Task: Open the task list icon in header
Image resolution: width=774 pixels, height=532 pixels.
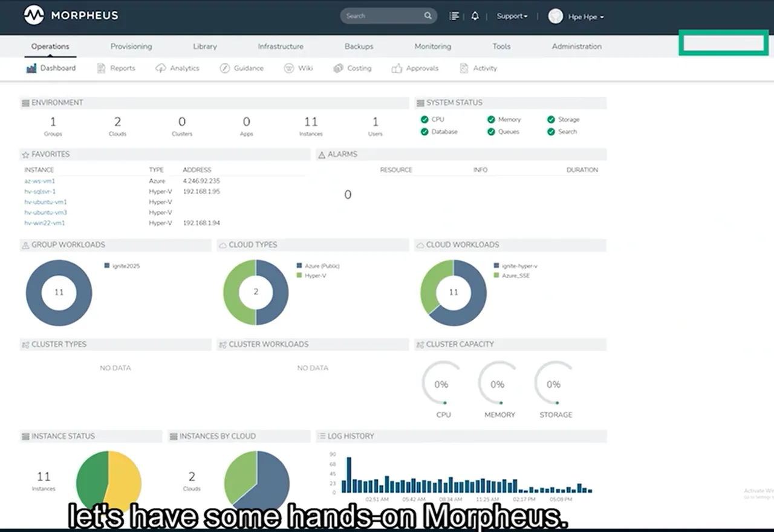Action: click(x=454, y=16)
